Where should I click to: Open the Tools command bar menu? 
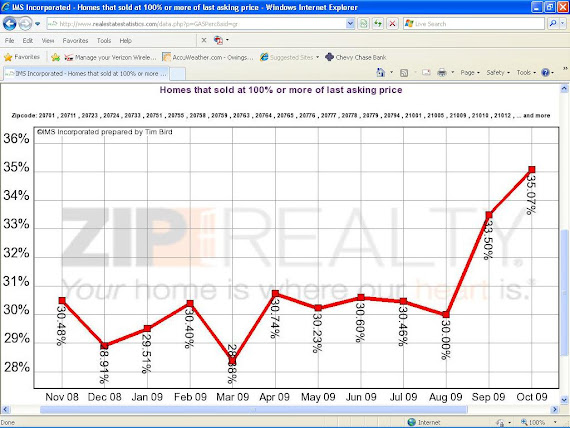click(526, 73)
